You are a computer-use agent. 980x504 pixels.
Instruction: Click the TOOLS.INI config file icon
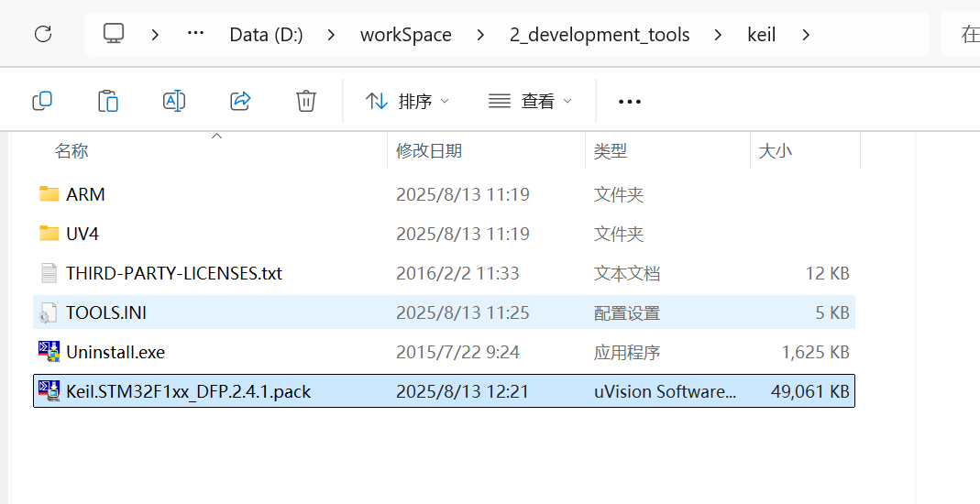click(48, 312)
